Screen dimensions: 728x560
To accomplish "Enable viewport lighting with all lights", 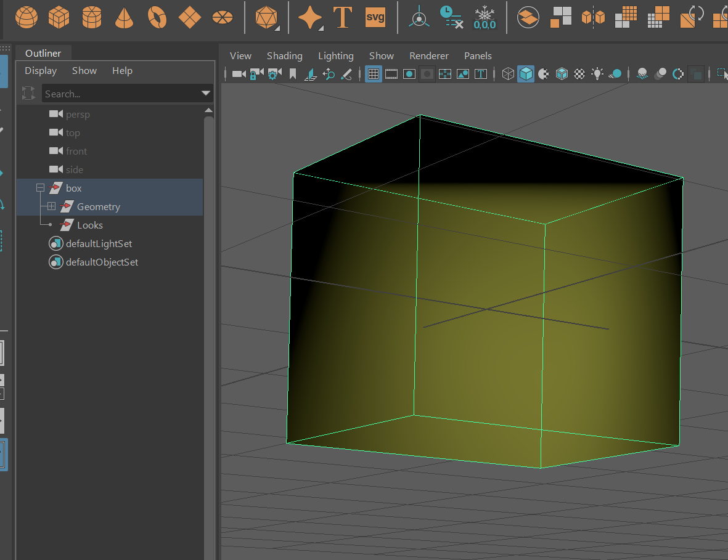I will (597, 74).
